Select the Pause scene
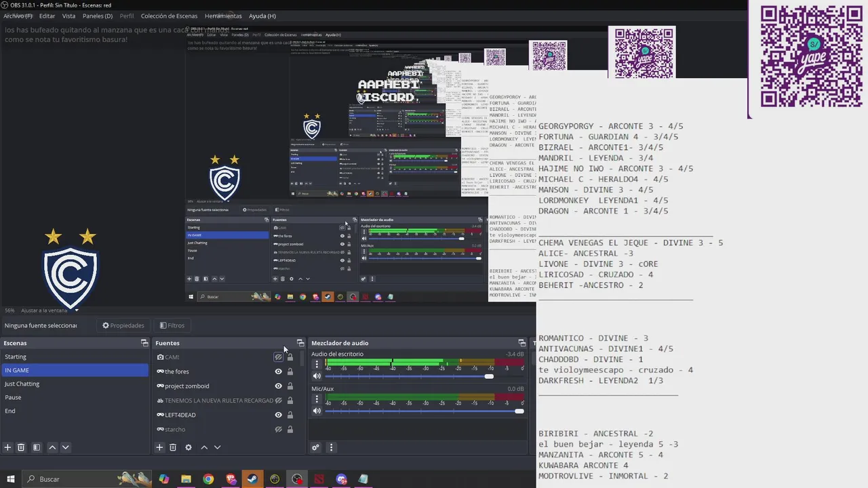Viewport: 868px width, 488px height. coord(75,397)
